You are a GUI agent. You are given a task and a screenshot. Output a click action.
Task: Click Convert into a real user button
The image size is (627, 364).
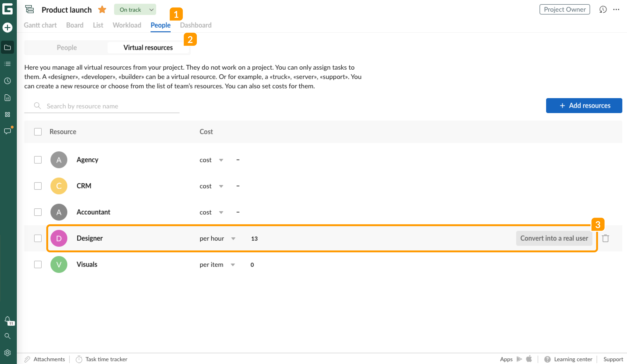click(554, 238)
